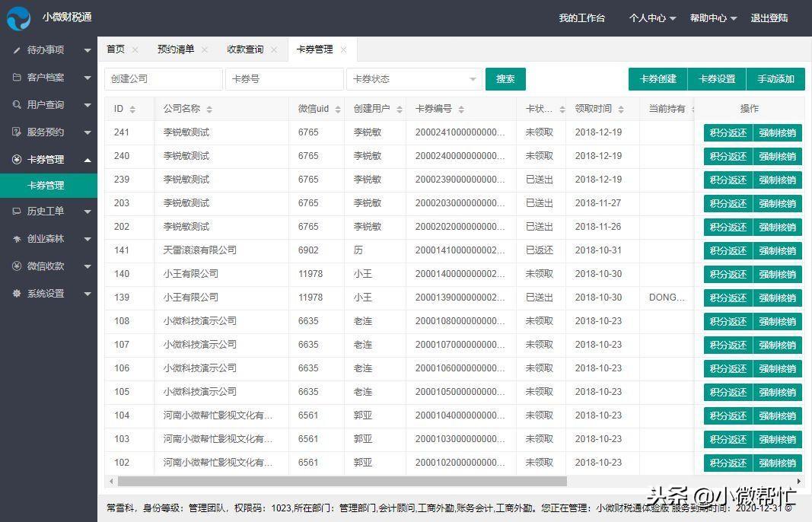Click the 卡券管理 ticket icon
Viewport: 812px width, 522px height.
(18, 159)
